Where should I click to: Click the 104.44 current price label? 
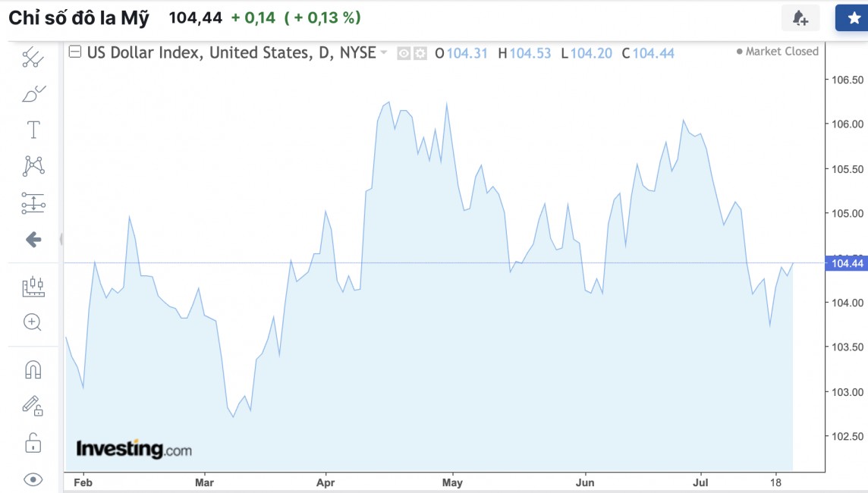pos(847,263)
